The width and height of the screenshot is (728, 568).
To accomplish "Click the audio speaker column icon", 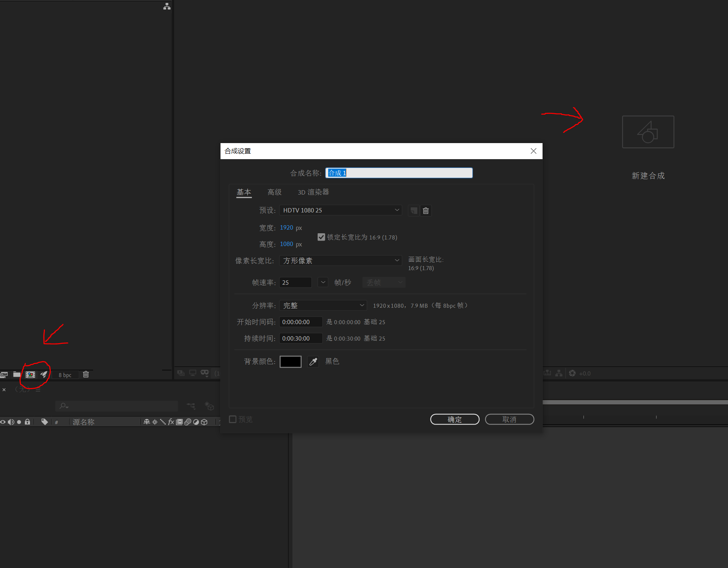I will tap(11, 422).
